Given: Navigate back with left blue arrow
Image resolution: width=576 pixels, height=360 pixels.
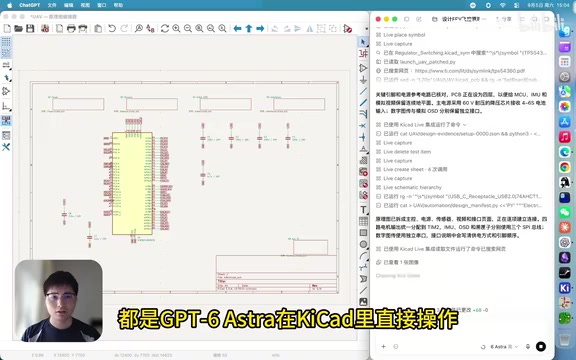Looking at the screenshot, I should point(237,28).
